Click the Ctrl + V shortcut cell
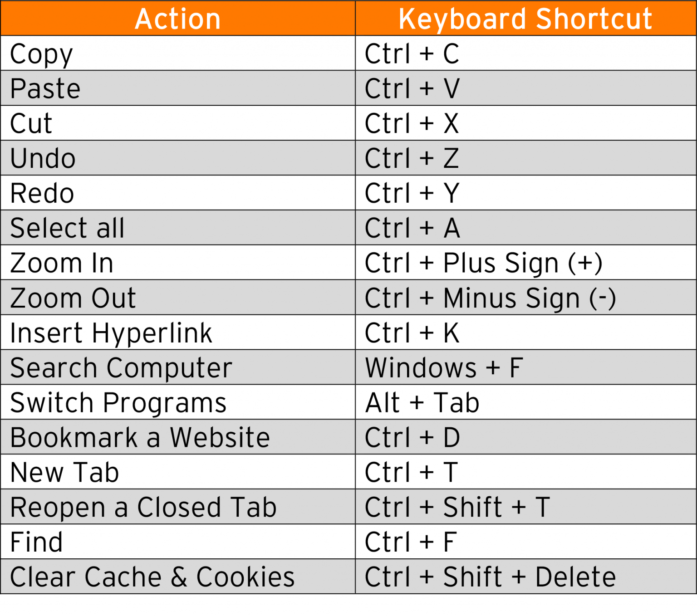 click(412, 88)
